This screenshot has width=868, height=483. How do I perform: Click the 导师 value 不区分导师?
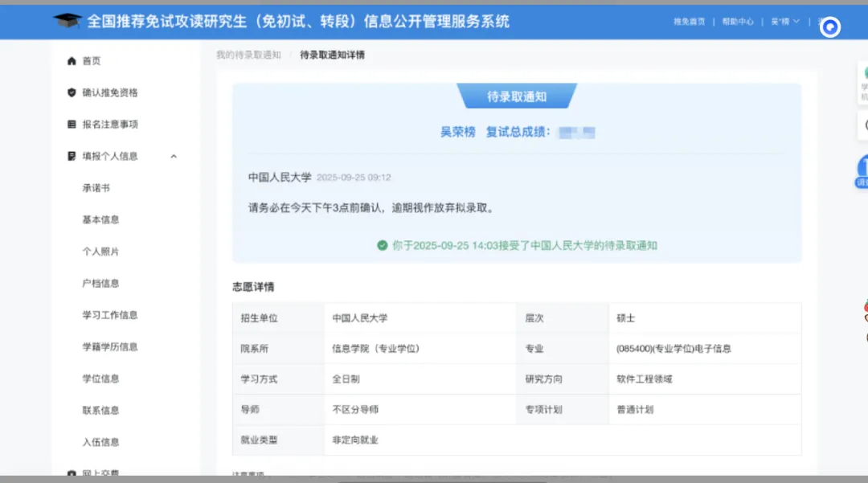click(355, 409)
